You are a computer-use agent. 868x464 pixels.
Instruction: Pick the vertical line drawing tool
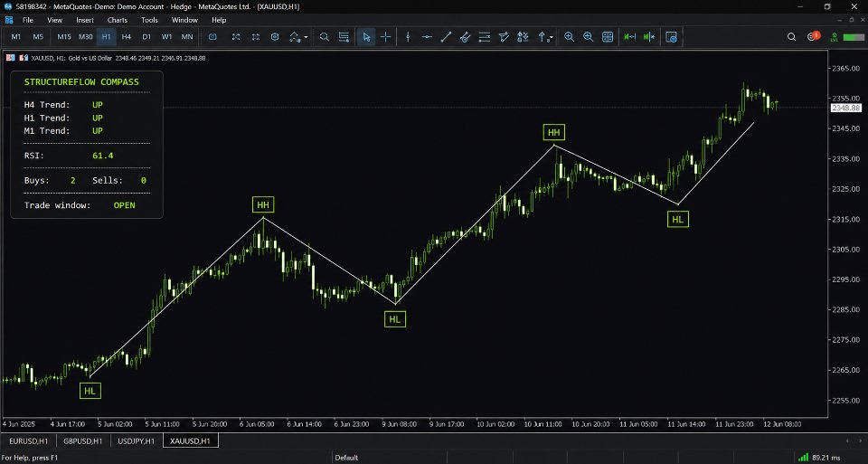(408, 37)
